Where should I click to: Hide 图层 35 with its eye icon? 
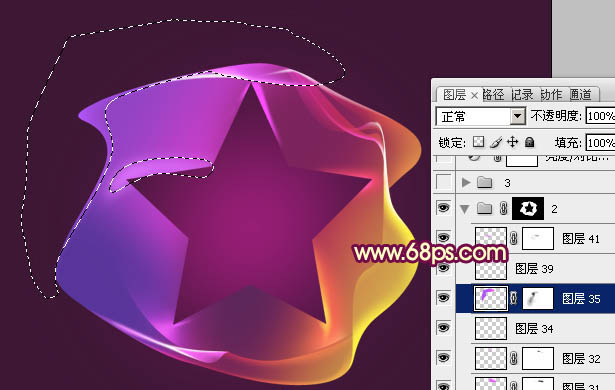click(443, 298)
